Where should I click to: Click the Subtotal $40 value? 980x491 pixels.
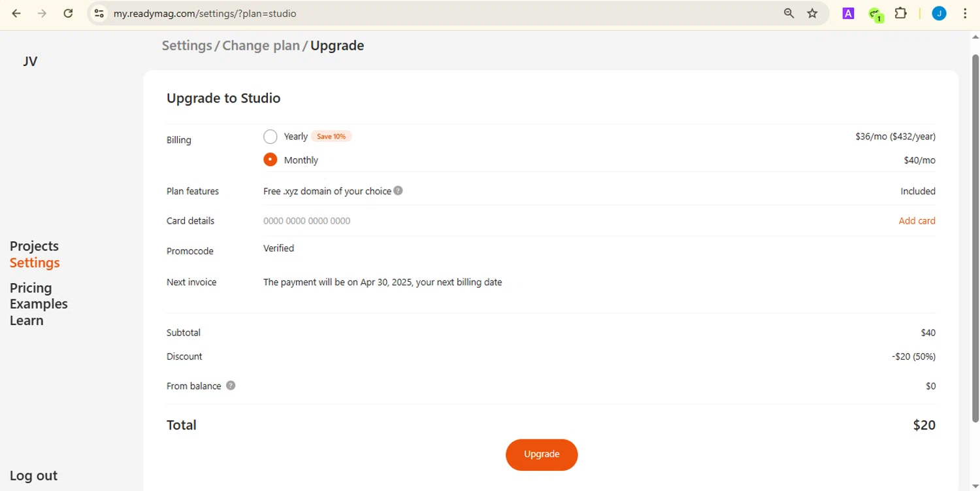click(928, 333)
